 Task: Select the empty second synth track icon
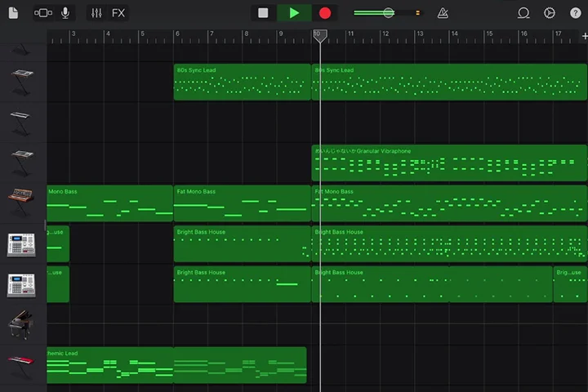(20, 122)
